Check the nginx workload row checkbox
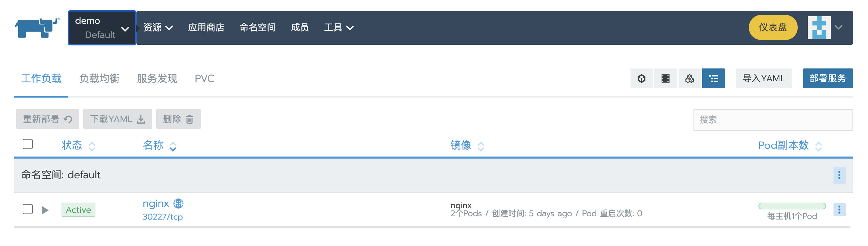This screenshot has height=246, width=868. (x=28, y=209)
